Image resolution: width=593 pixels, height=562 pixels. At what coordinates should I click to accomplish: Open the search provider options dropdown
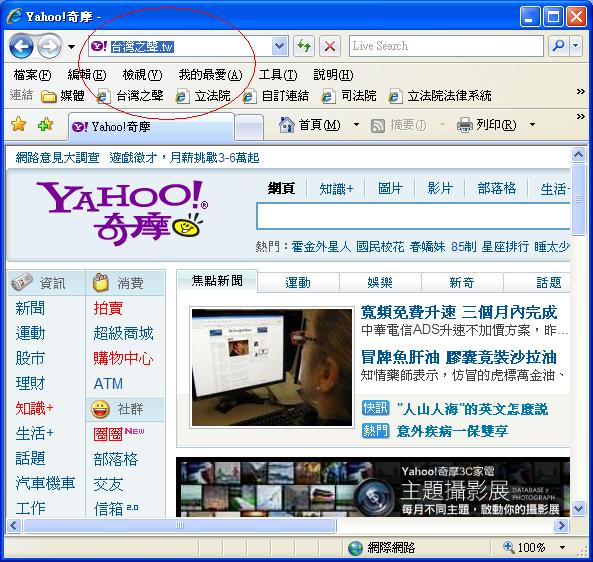(x=576, y=46)
